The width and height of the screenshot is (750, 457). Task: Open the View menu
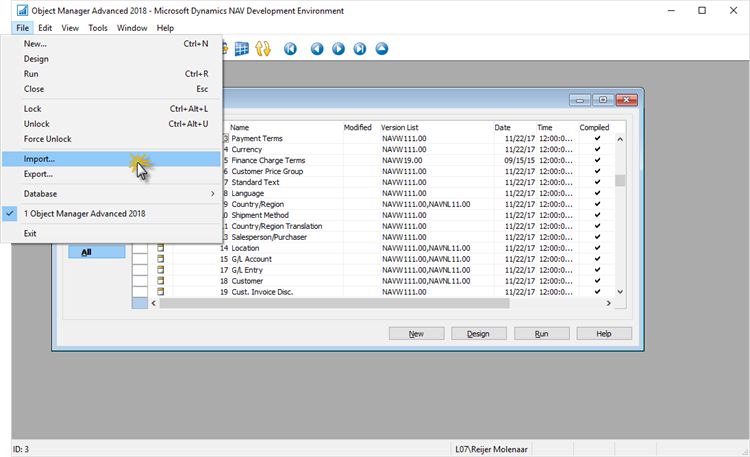(70, 28)
